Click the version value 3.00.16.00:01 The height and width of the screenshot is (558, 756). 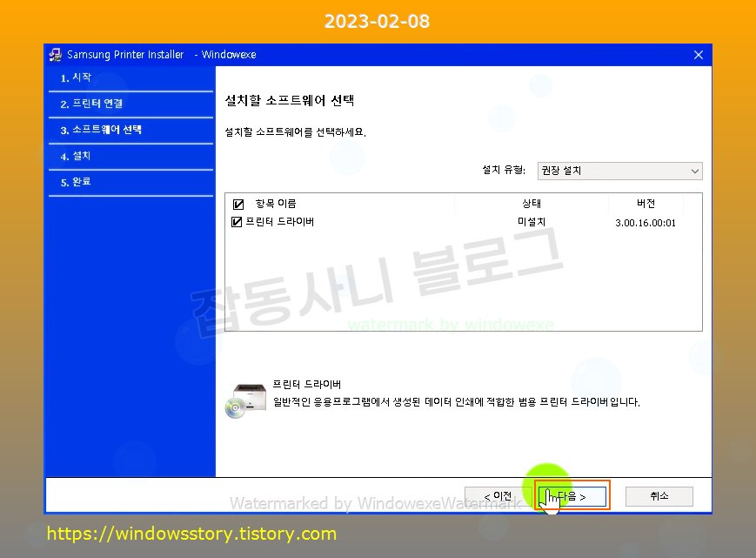pos(646,223)
